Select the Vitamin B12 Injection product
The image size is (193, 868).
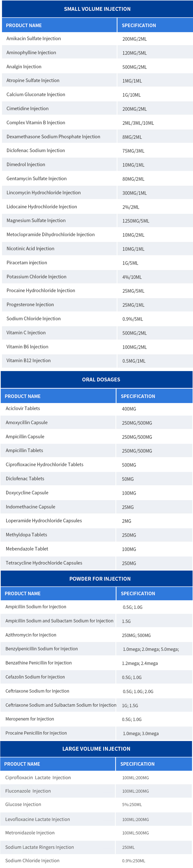point(29,361)
